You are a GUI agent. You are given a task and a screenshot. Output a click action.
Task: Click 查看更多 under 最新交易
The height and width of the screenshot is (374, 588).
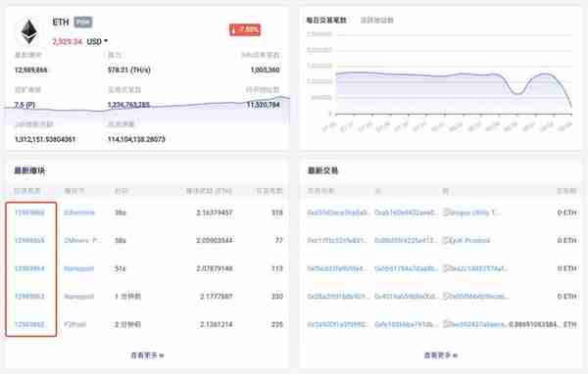pos(440,354)
